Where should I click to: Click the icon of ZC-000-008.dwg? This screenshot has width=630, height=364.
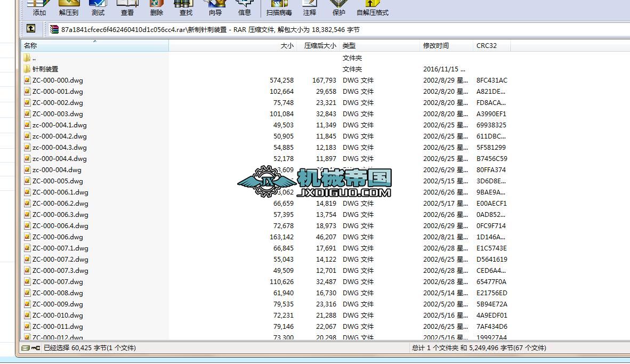tap(27, 293)
